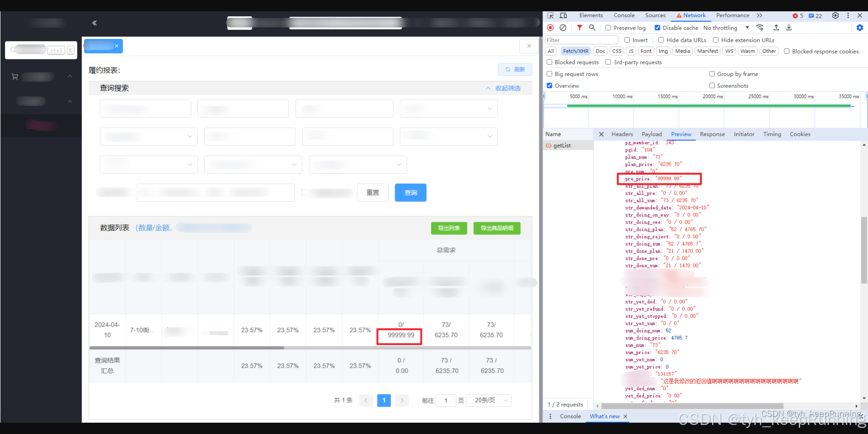
Task: Open the Performance tab
Action: (732, 15)
